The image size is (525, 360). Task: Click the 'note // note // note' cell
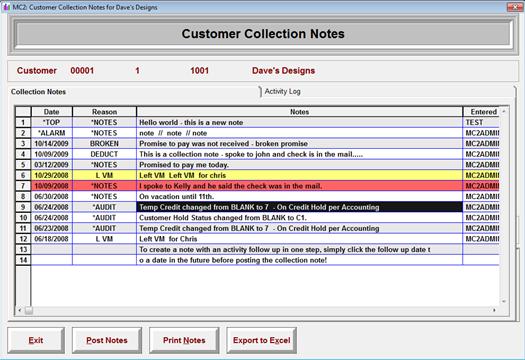(x=299, y=133)
